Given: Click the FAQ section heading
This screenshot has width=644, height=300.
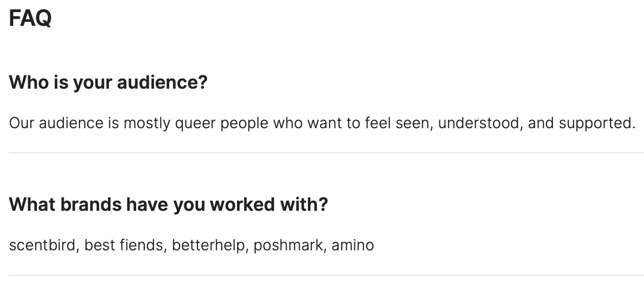Looking at the screenshot, I should point(30,19).
